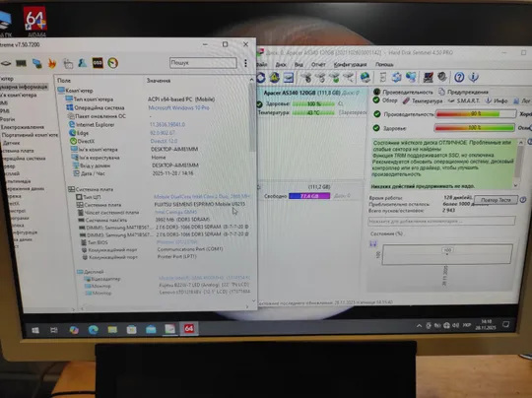This screenshot has width=532, height=398.
Task: Click the monitor graph icon in Hard Disk Sentinel
Action: click(429, 78)
